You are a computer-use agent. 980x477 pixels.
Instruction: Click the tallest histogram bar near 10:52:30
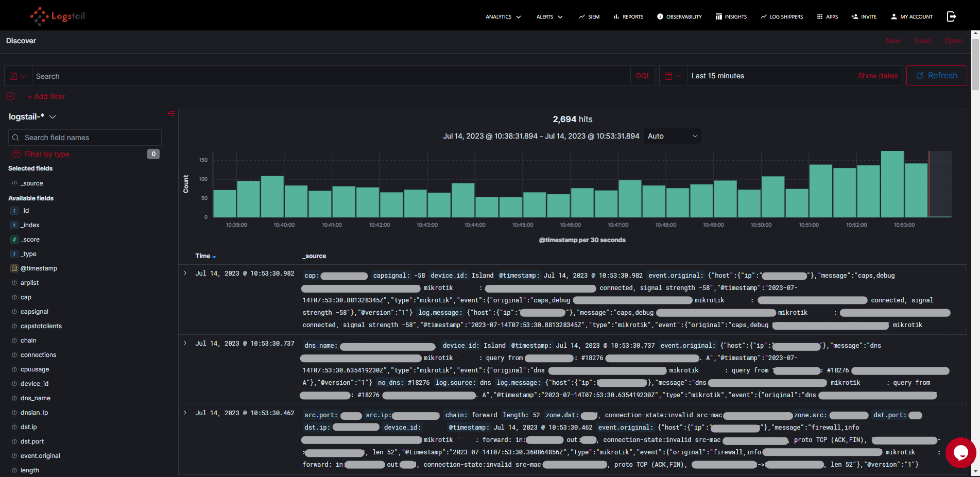tap(892, 184)
